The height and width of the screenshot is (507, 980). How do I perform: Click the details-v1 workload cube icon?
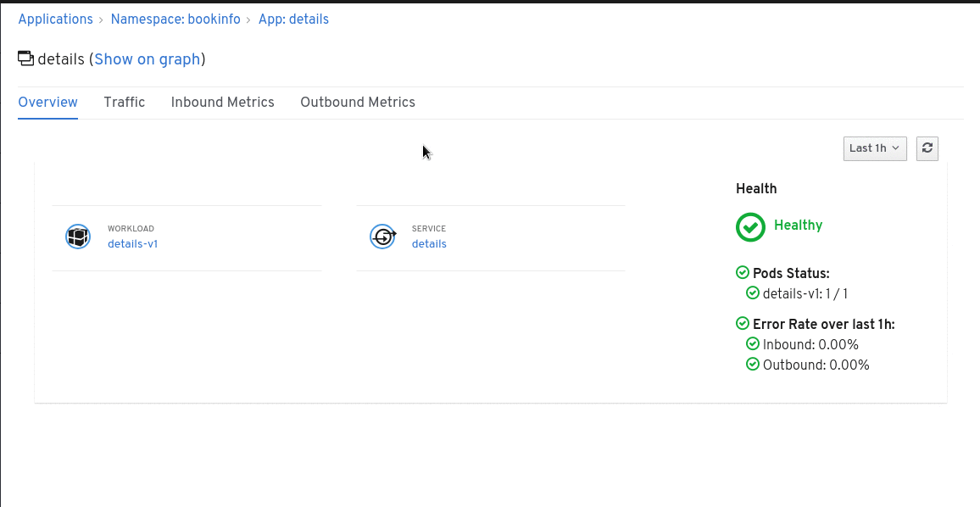[78, 237]
